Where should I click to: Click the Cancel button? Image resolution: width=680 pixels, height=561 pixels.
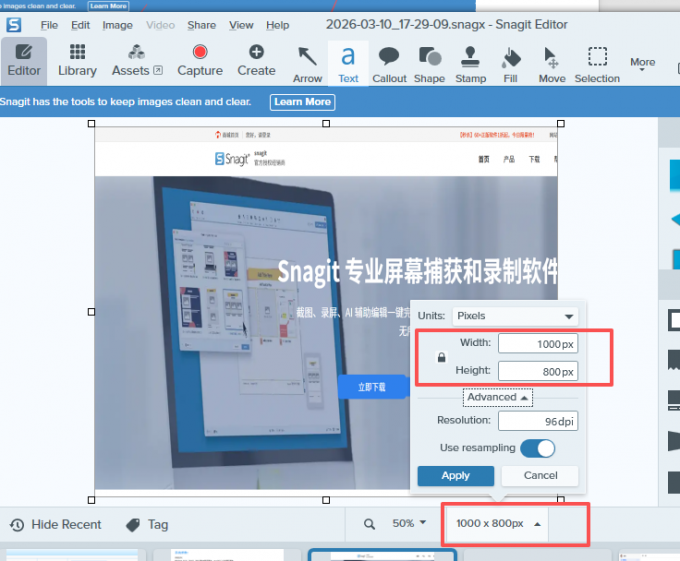tap(540, 476)
